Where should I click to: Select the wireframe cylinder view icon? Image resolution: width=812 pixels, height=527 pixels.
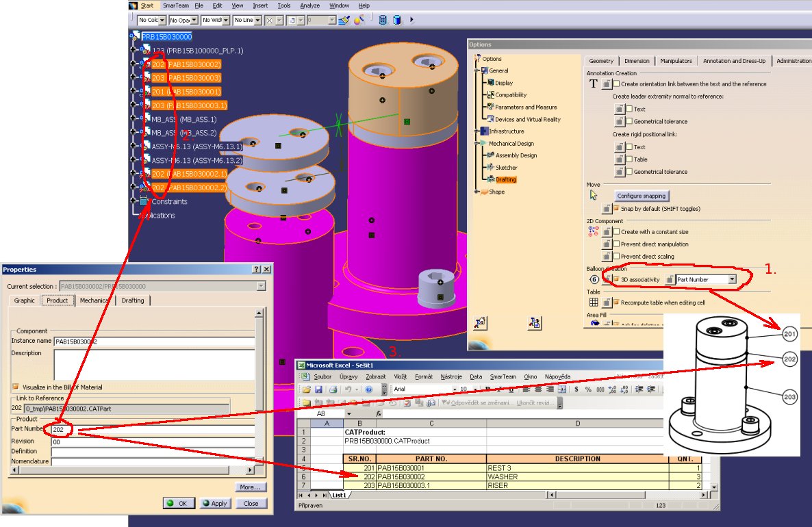[x=383, y=20]
